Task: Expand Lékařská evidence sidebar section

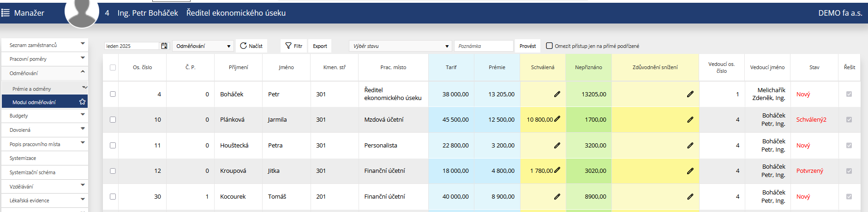Action: [x=83, y=200]
